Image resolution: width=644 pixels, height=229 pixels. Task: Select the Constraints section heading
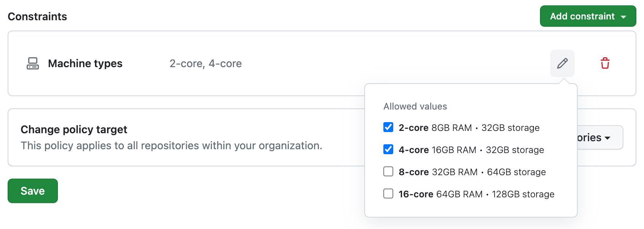[x=37, y=16]
